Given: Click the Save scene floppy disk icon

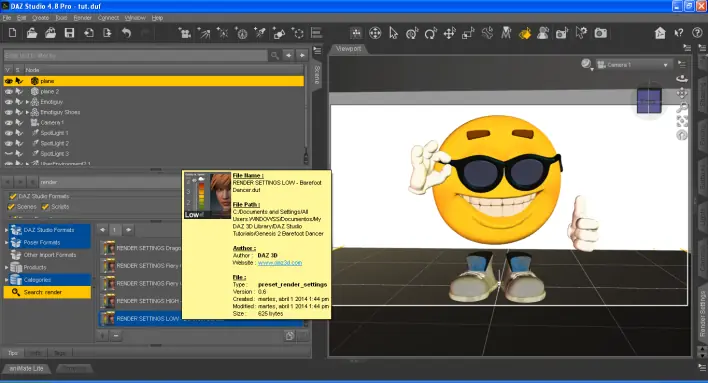Looking at the screenshot, I should pyautogui.click(x=69, y=33).
